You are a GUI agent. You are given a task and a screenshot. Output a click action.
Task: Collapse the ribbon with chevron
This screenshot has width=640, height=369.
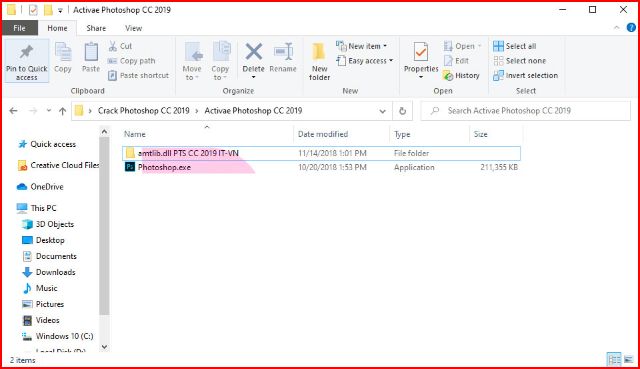click(x=616, y=28)
